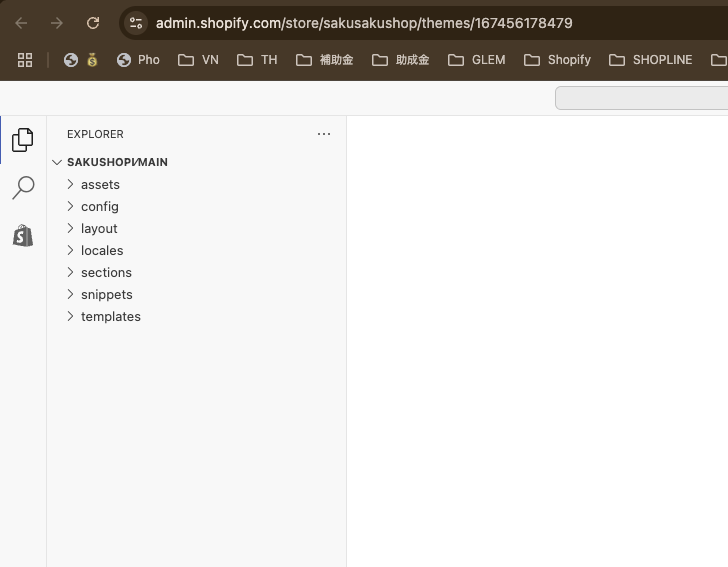The height and width of the screenshot is (567, 728).
Task: Expand the config folder chevron
Action: tap(70, 206)
